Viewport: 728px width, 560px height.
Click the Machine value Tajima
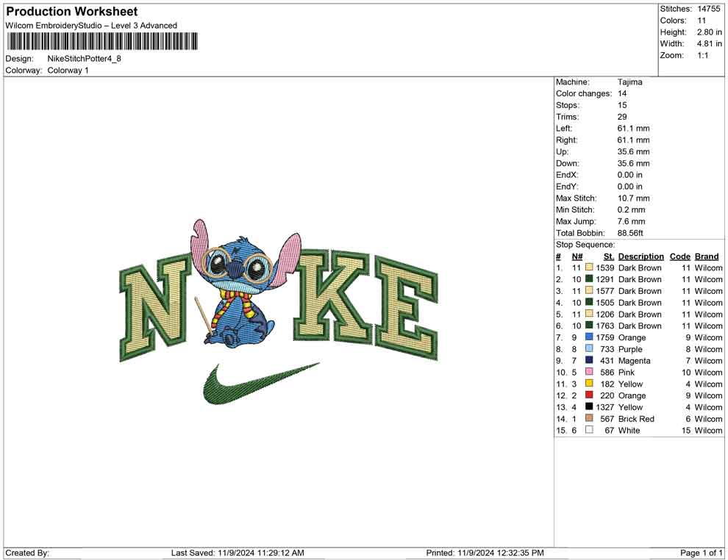(630, 82)
